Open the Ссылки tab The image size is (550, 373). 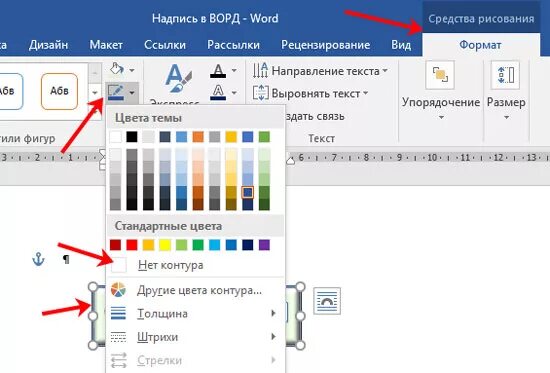[x=165, y=45]
